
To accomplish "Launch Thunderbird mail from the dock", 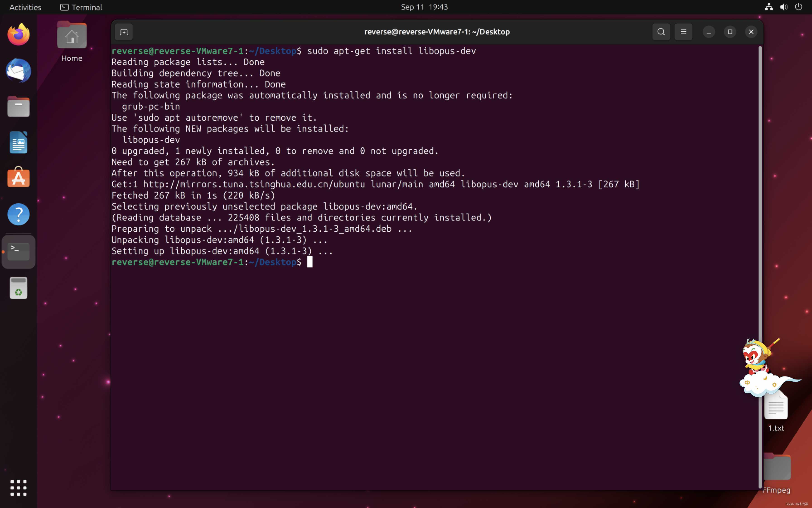I will point(18,71).
